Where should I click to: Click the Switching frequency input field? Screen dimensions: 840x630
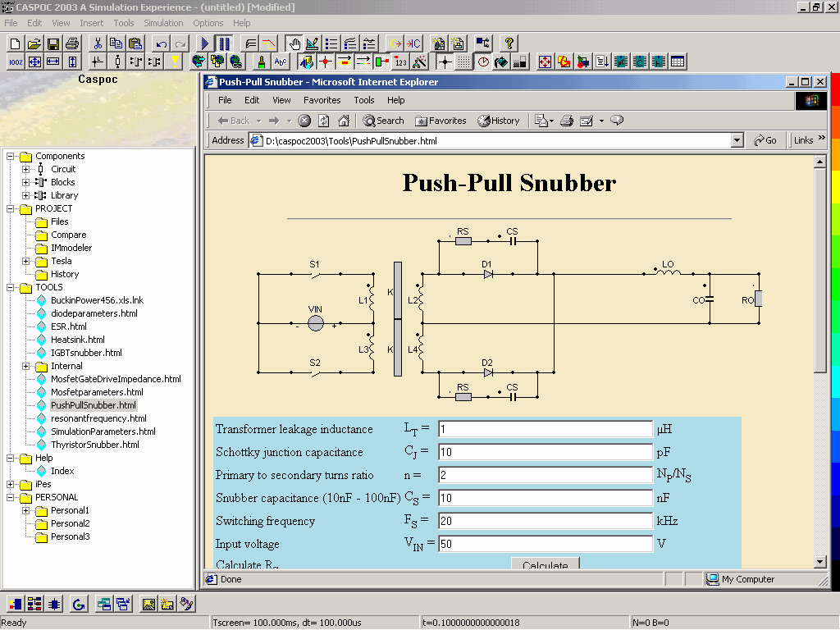[546, 521]
